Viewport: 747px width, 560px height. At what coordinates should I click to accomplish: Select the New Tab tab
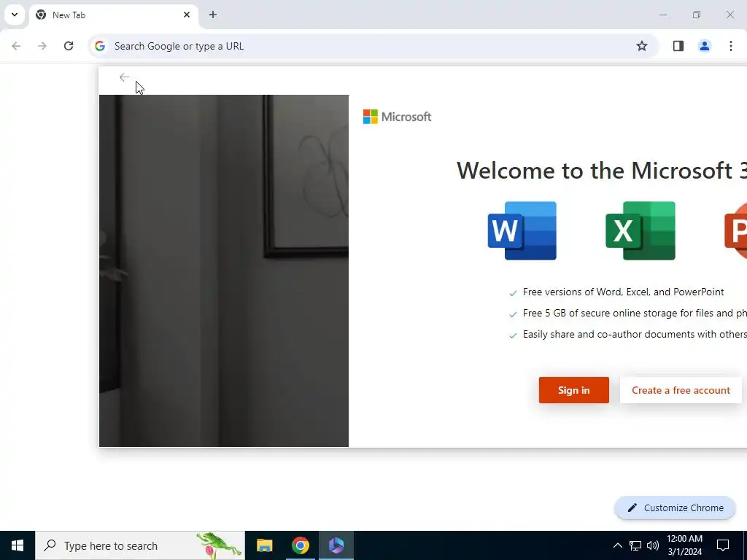[x=113, y=15]
